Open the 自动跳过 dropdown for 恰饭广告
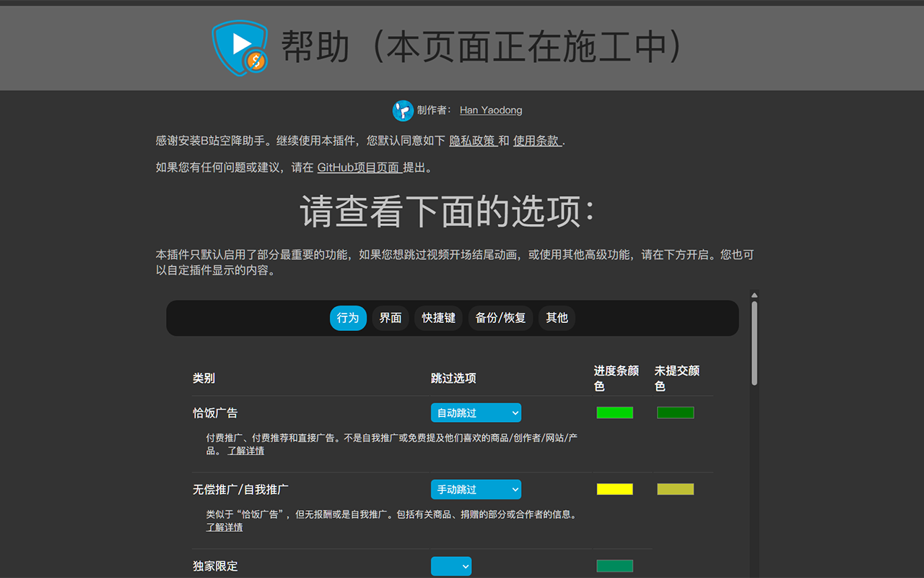Screen dimensions: 924x578 coord(476,413)
